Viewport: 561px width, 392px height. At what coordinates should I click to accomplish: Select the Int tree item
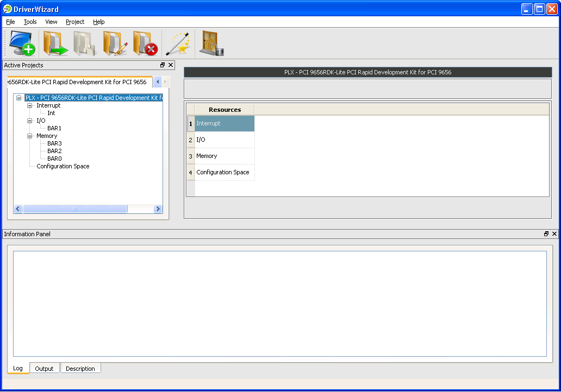tap(51, 113)
